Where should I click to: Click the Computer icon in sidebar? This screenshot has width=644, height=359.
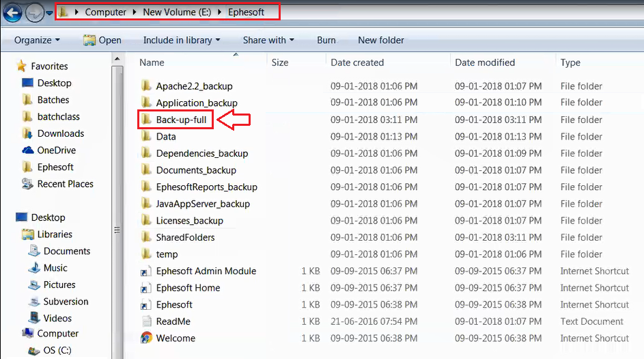click(x=27, y=333)
